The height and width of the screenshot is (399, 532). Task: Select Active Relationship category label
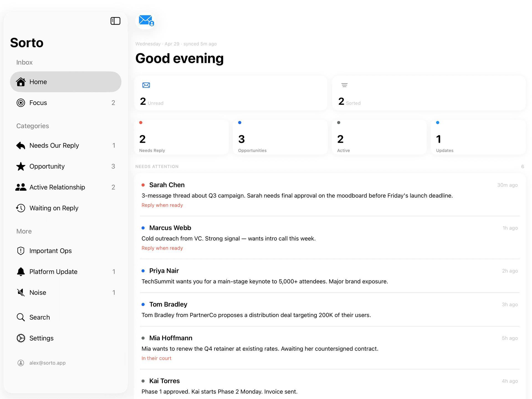57,187
